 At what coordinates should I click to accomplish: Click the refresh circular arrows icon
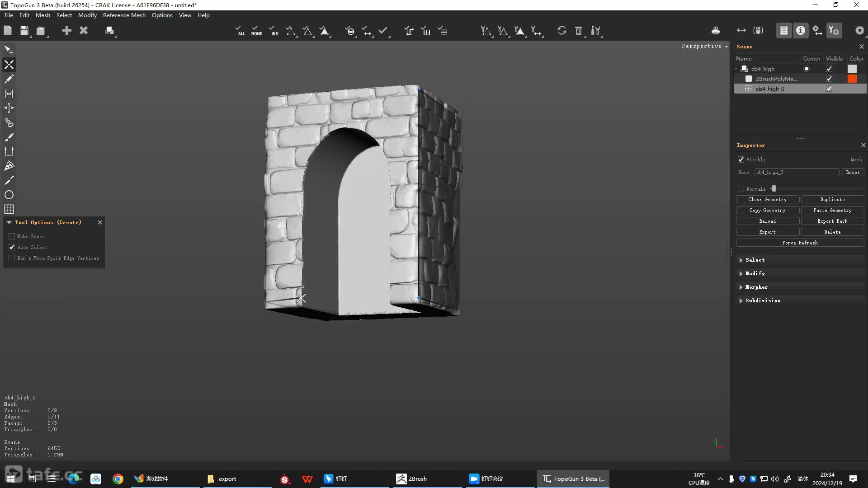(x=561, y=30)
